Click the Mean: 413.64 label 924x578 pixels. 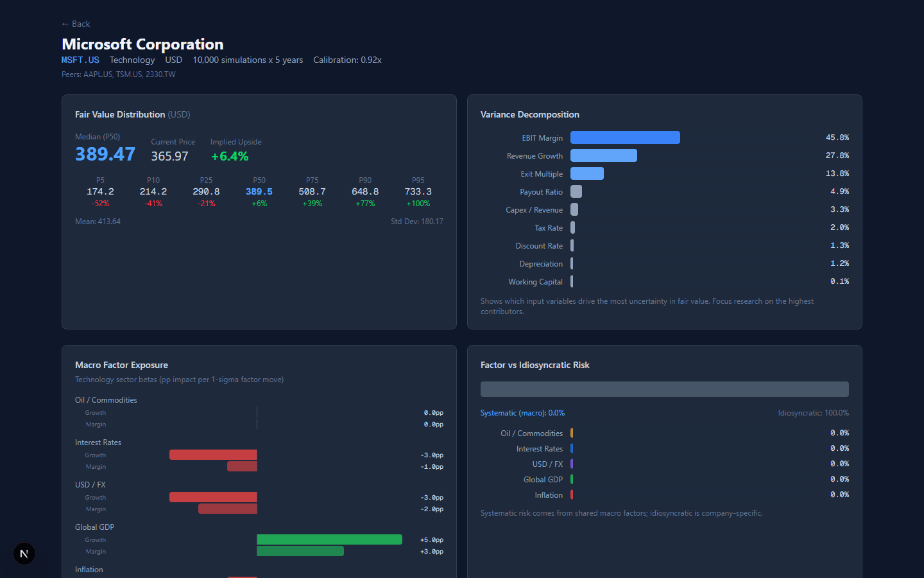click(x=98, y=222)
